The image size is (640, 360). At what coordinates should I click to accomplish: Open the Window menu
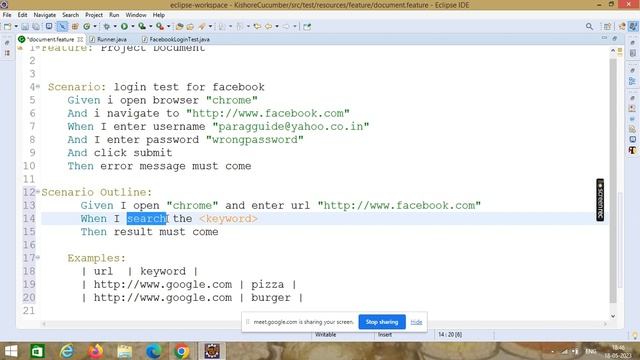tap(136, 15)
